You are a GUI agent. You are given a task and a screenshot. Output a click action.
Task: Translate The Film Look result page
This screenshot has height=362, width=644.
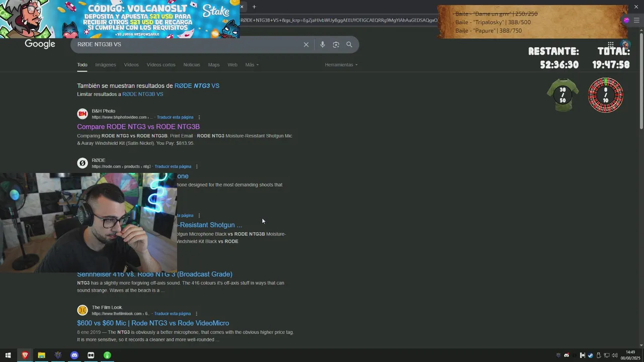pos(173,314)
